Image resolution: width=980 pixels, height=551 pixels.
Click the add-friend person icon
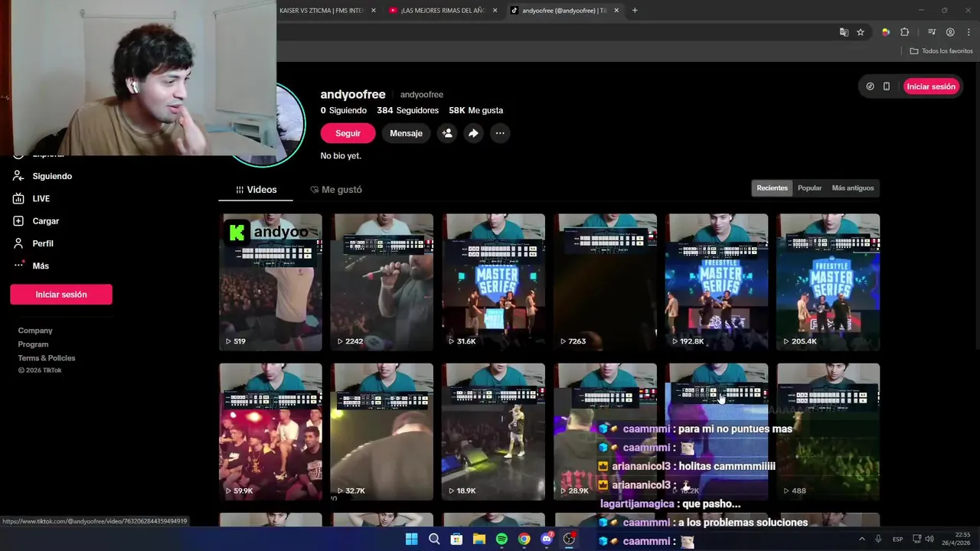tap(447, 133)
